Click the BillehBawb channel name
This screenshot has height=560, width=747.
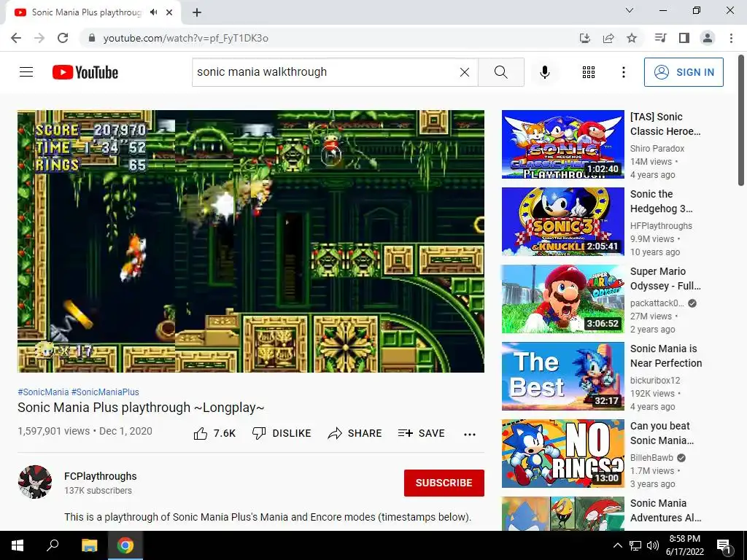[651, 458]
